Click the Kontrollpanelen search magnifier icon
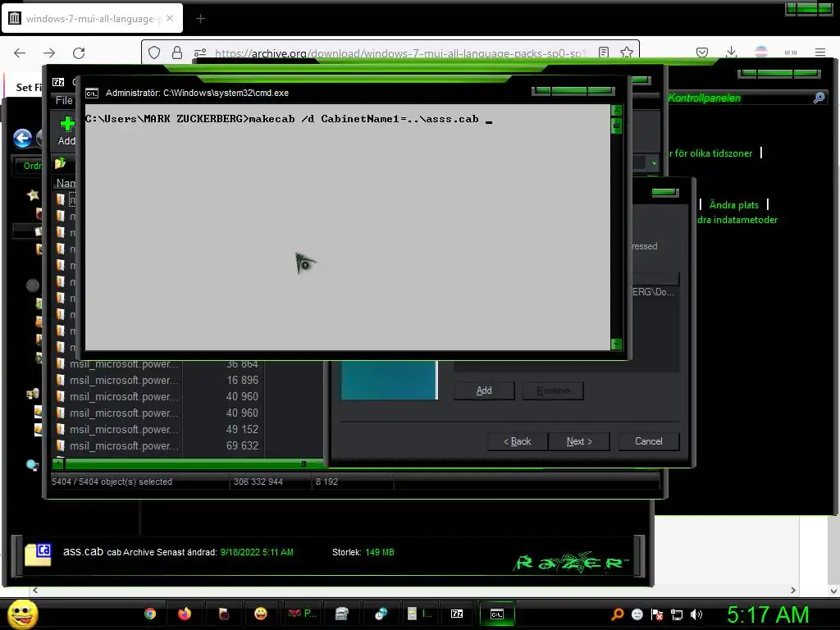The height and width of the screenshot is (630, 840). (x=819, y=98)
